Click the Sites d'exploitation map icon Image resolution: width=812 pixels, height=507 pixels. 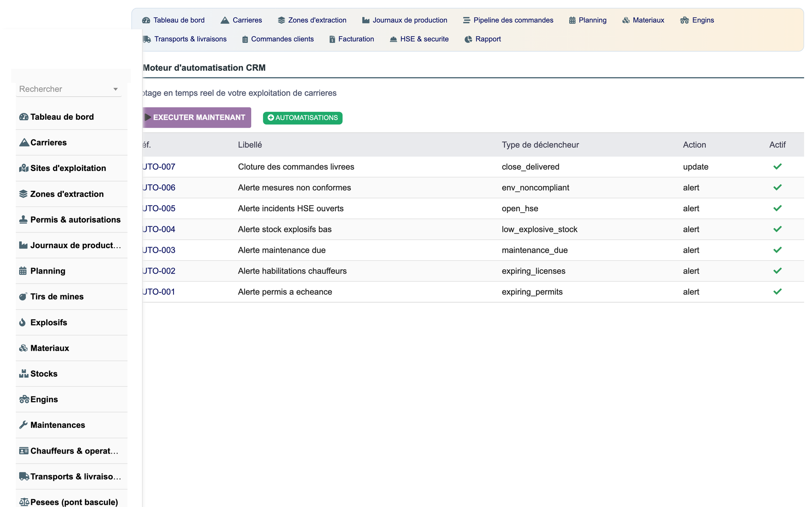[x=24, y=168]
